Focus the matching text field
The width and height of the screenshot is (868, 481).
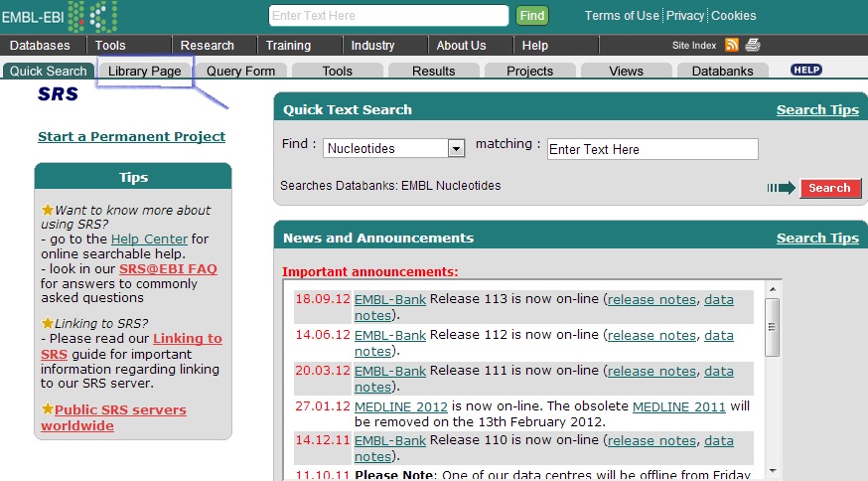652,149
